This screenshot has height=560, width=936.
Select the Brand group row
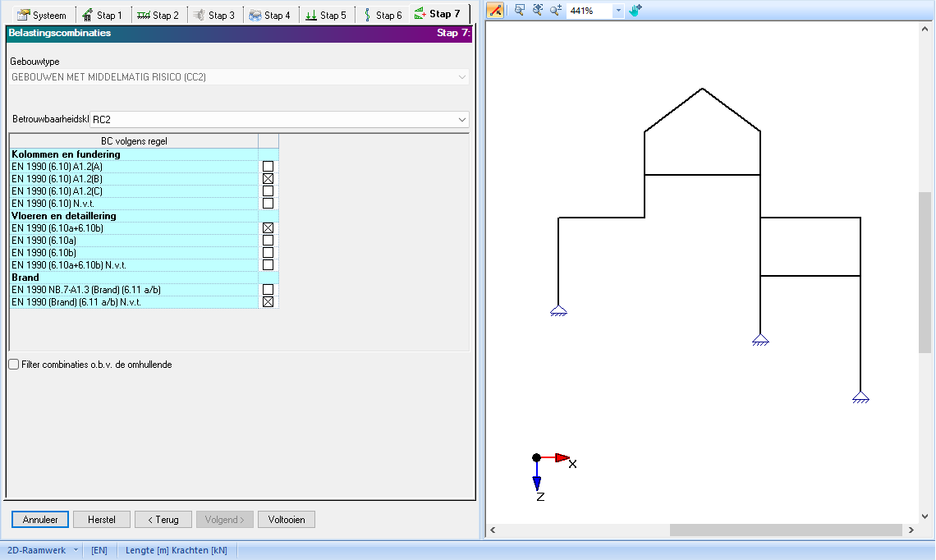134,277
